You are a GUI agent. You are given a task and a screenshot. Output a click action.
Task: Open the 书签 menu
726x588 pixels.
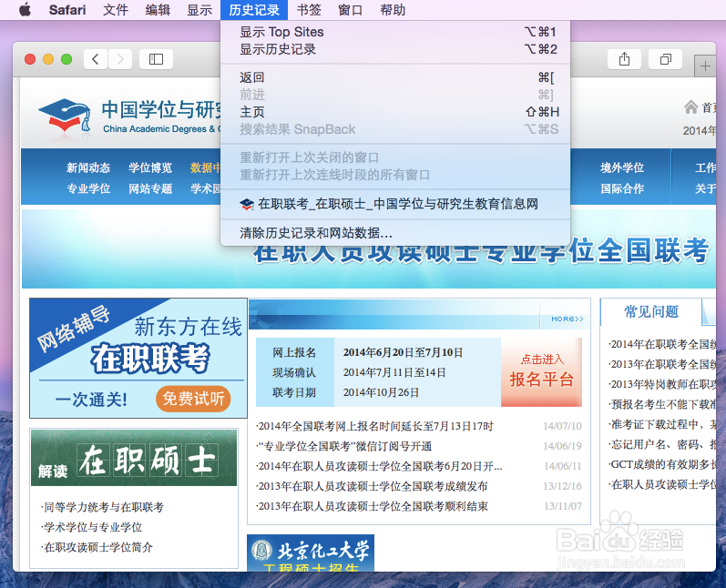click(x=309, y=10)
